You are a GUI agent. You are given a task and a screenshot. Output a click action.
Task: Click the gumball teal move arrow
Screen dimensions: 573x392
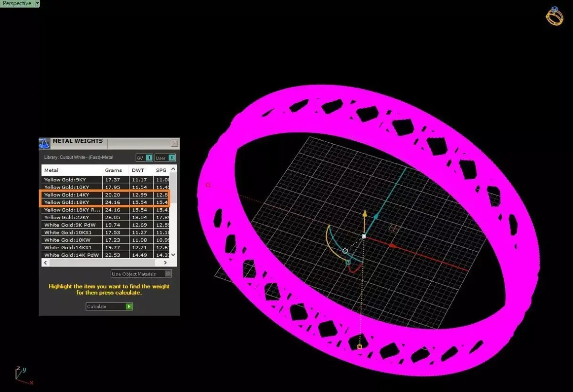coord(376,216)
